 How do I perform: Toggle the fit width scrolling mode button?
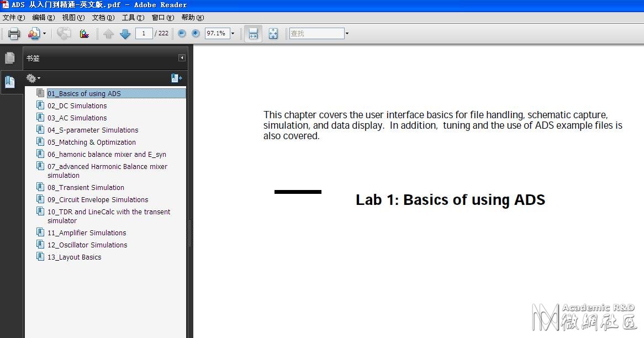coord(254,34)
